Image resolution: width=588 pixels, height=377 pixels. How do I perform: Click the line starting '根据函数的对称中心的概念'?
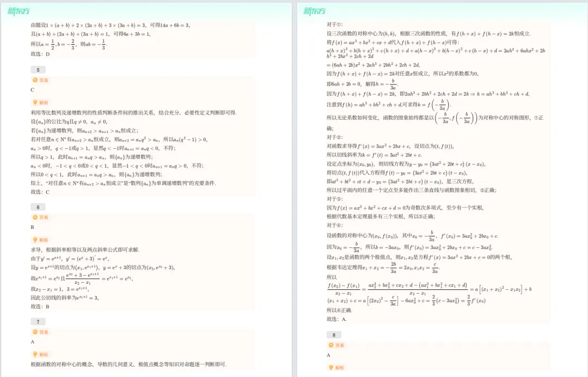128,364
